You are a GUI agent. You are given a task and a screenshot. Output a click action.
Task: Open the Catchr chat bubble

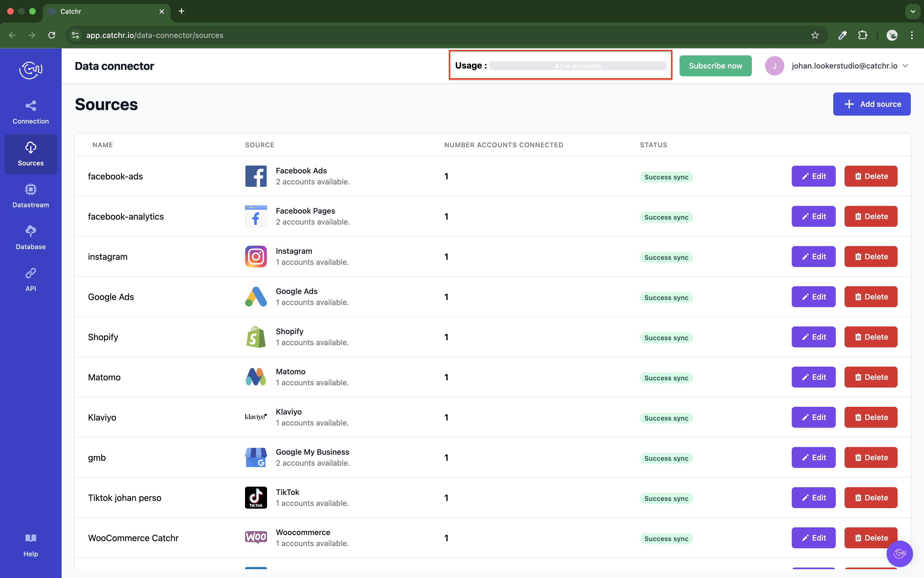pyautogui.click(x=900, y=553)
